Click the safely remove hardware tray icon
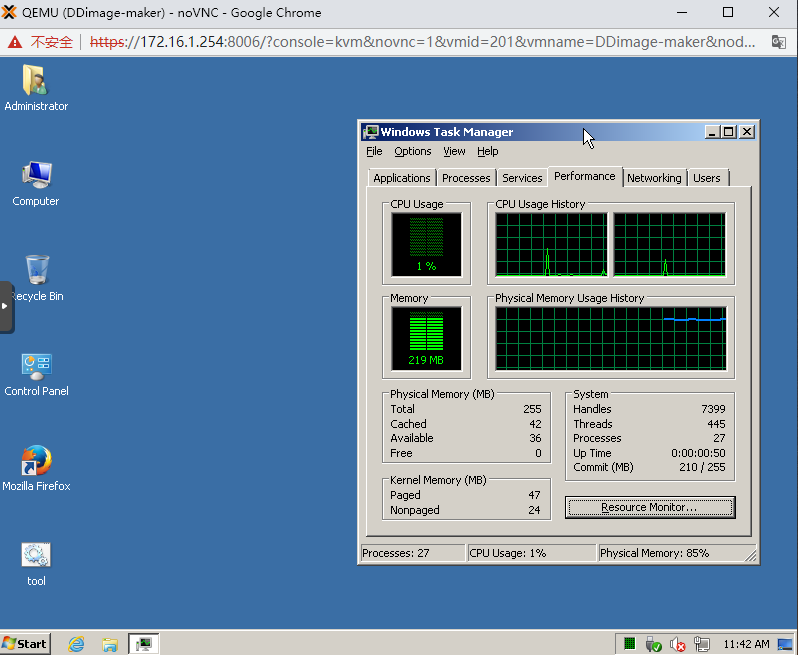Viewport: 798px width, 655px height. pos(653,644)
